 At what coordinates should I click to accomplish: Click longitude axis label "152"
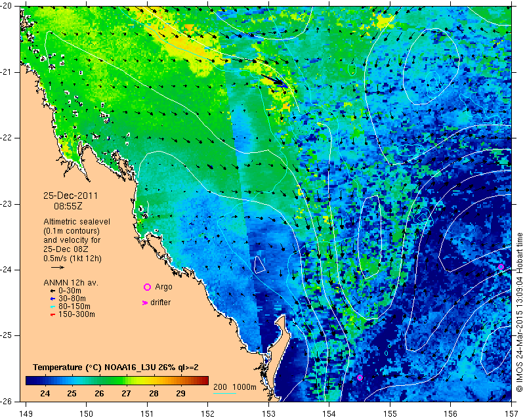click(208, 414)
